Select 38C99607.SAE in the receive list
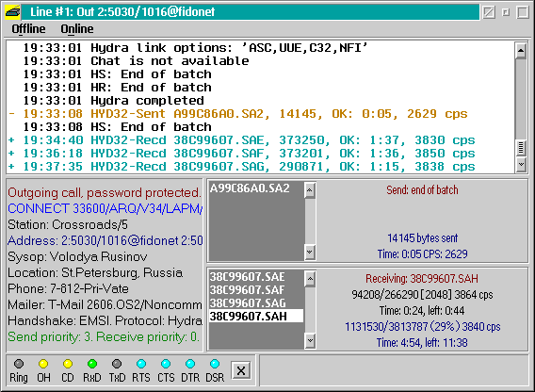Screen dimensions: 535x392 point(256,277)
